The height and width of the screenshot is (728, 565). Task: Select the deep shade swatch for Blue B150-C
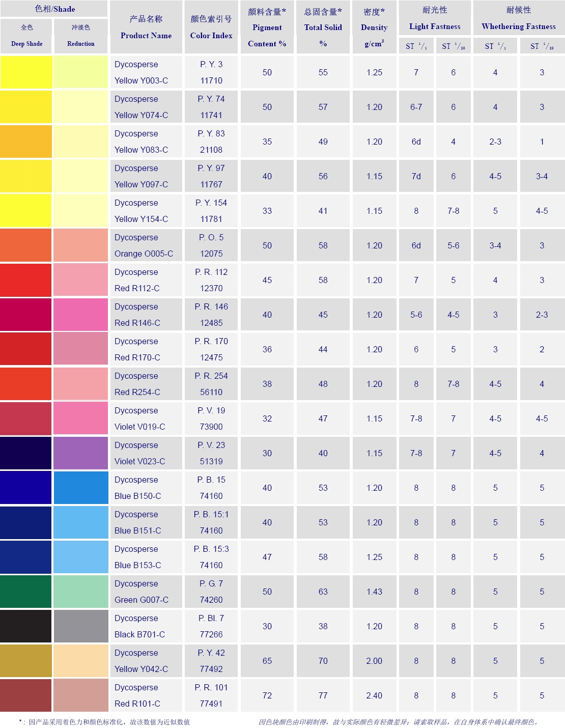pyautogui.click(x=26, y=488)
